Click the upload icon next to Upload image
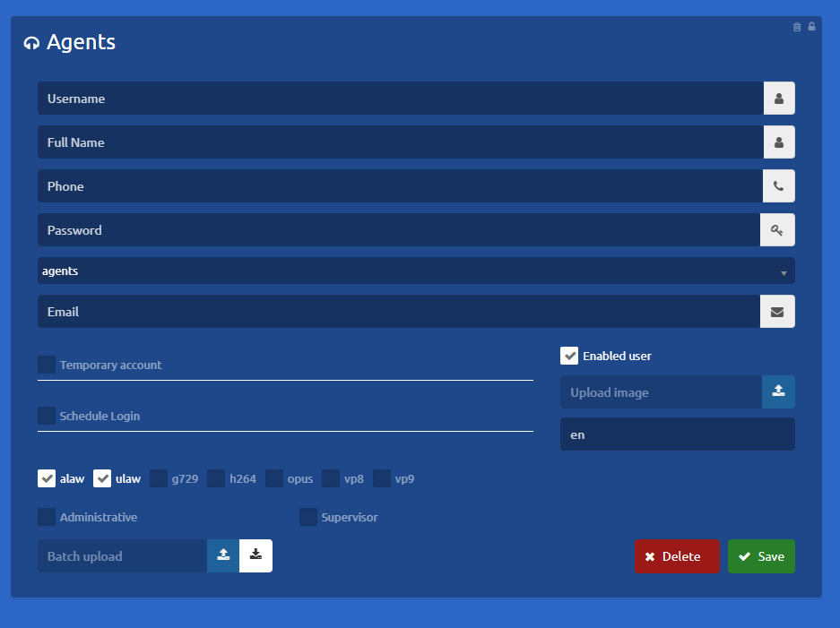 click(778, 391)
